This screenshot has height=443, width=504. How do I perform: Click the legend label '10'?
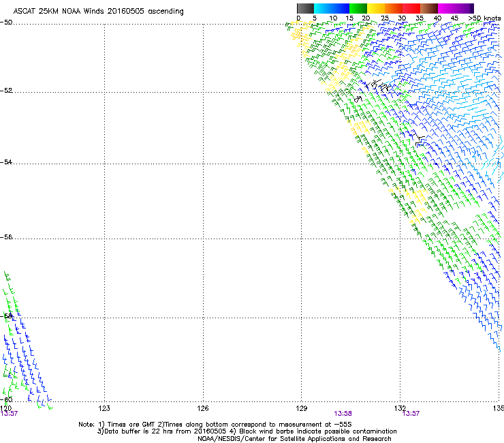point(333,18)
